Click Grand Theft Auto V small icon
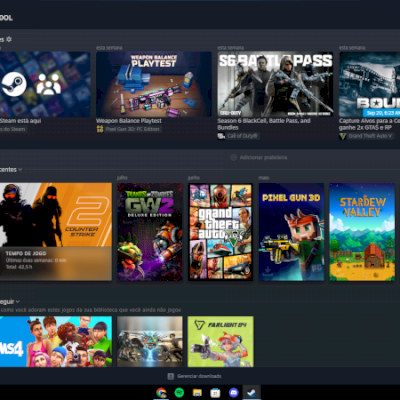 [343, 136]
